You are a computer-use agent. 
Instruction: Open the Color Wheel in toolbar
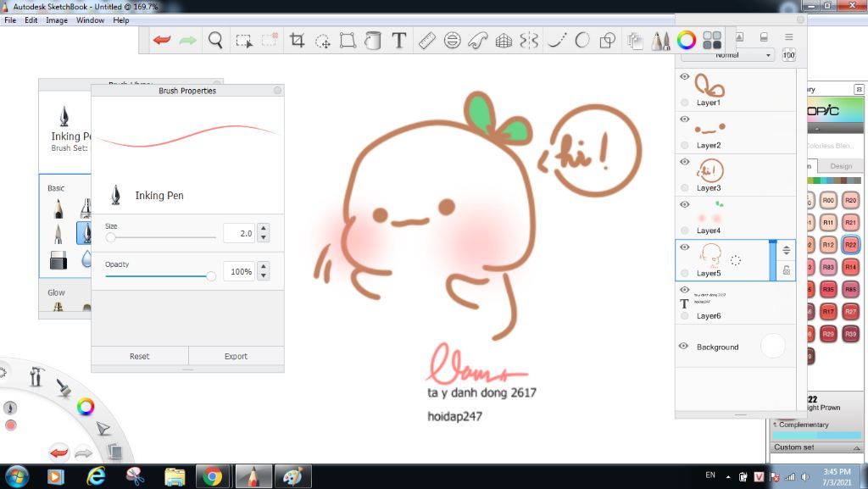click(x=687, y=40)
